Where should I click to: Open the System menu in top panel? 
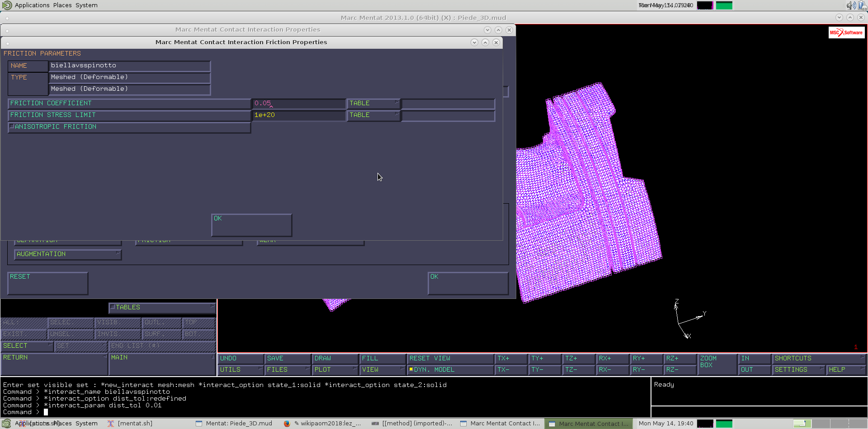(86, 5)
